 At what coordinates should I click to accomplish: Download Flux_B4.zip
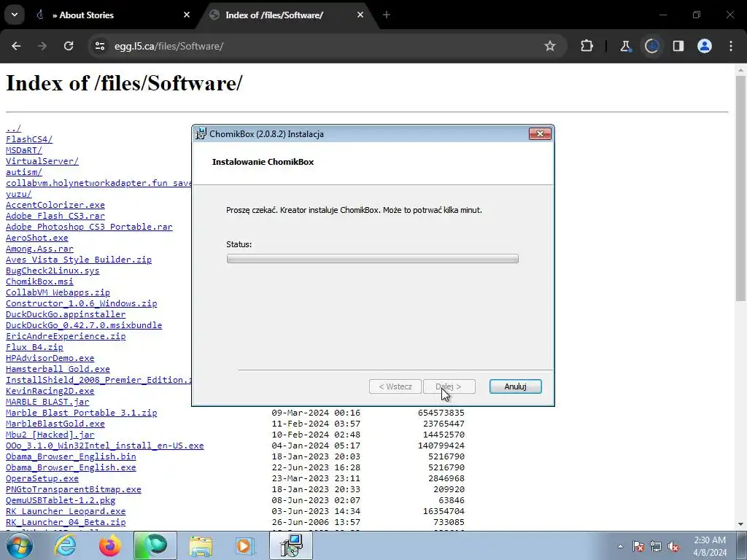pyautogui.click(x=34, y=347)
